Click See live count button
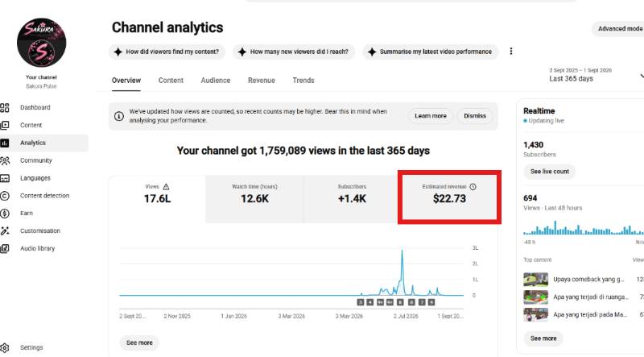644x357 pixels. (x=550, y=172)
